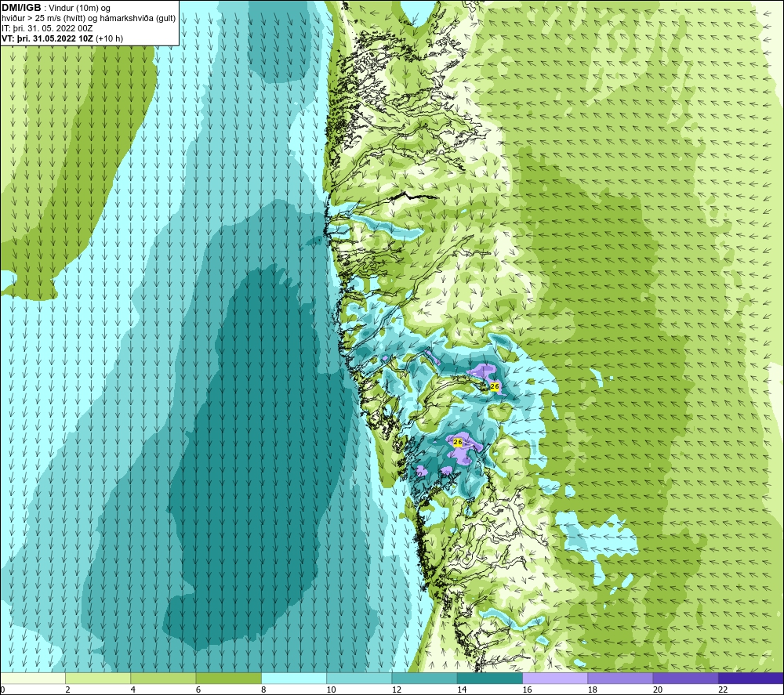
Task: Click the lower yellow 26 gust label
Action: 458,442
